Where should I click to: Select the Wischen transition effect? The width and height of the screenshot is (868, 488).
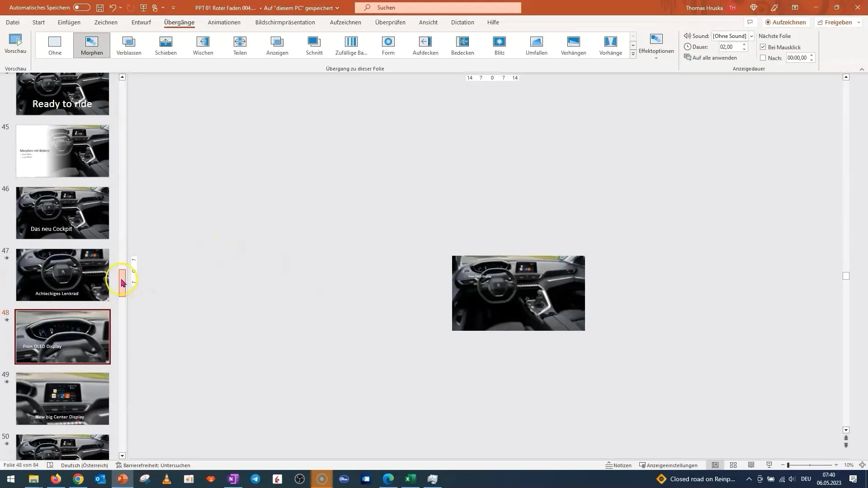pos(203,45)
